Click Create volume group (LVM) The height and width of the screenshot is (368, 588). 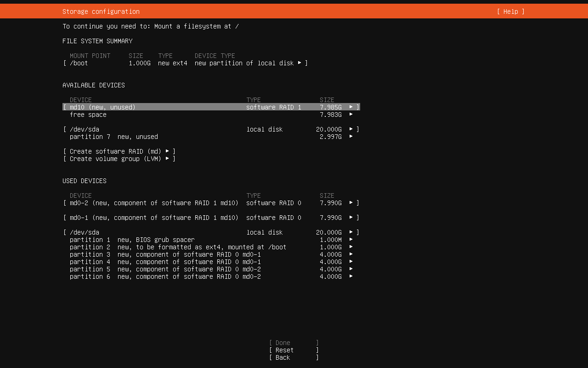click(119, 159)
